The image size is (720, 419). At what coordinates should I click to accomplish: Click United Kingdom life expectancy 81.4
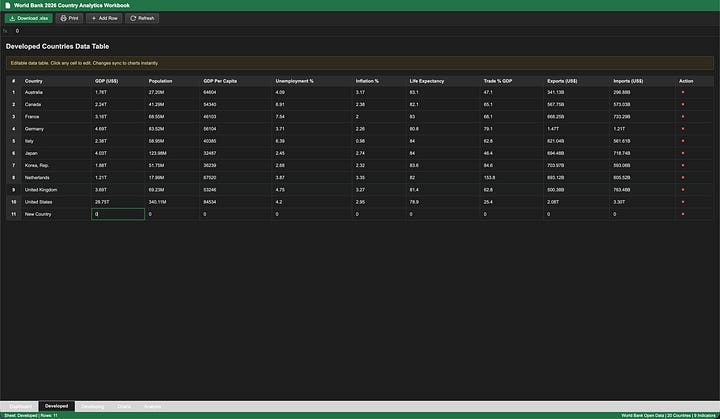[443, 190]
